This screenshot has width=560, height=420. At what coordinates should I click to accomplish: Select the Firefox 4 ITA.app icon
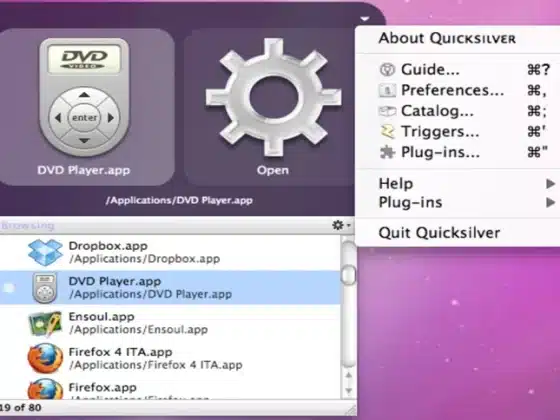45,358
